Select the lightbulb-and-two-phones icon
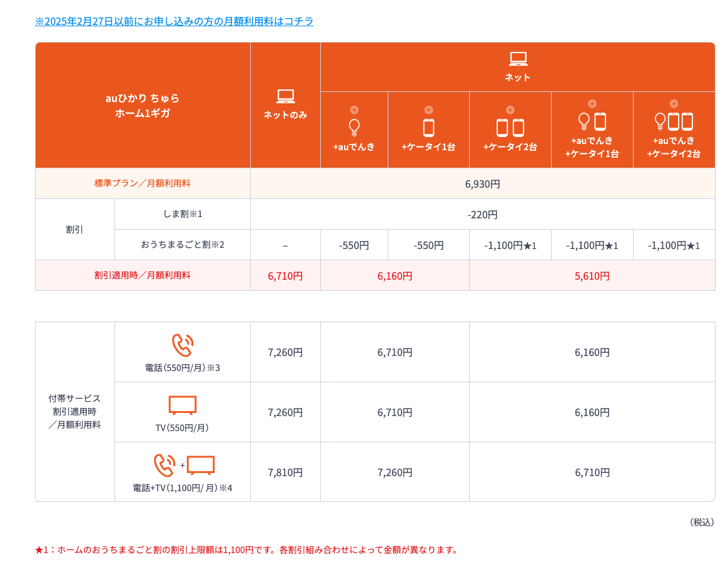The height and width of the screenshot is (565, 728). click(x=674, y=121)
